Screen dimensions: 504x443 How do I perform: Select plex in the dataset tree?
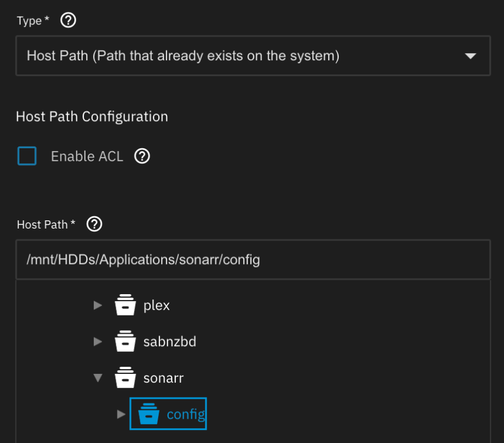(155, 305)
